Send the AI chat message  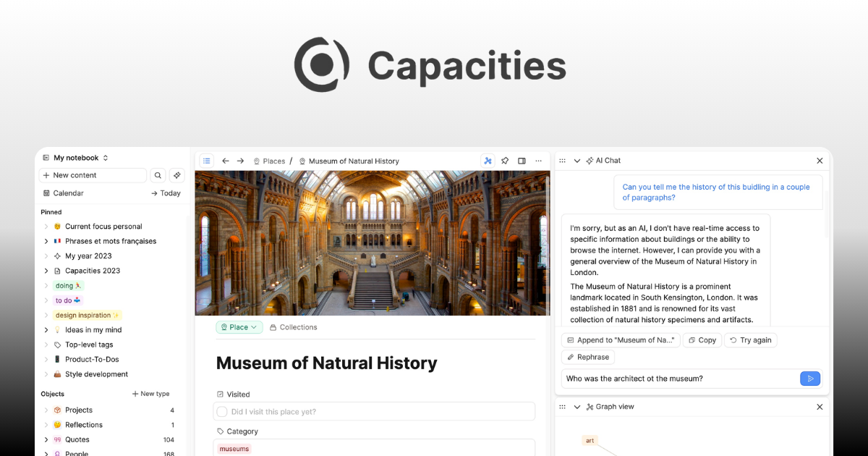coord(810,379)
